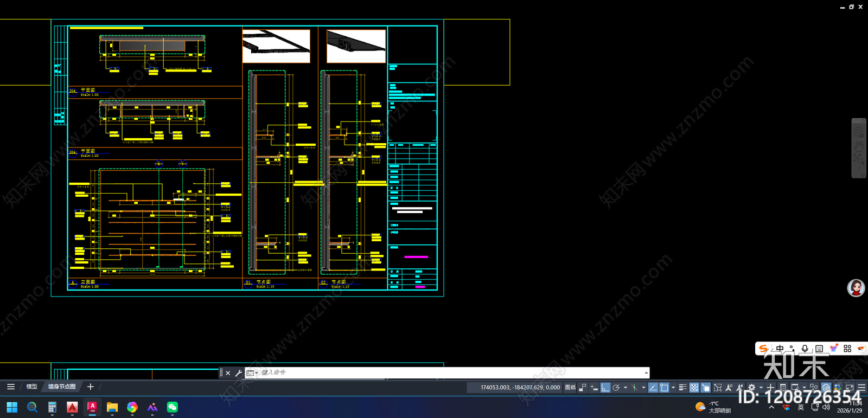Add a new layout tab
This screenshot has width=868, height=418.
[x=91, y=387]
